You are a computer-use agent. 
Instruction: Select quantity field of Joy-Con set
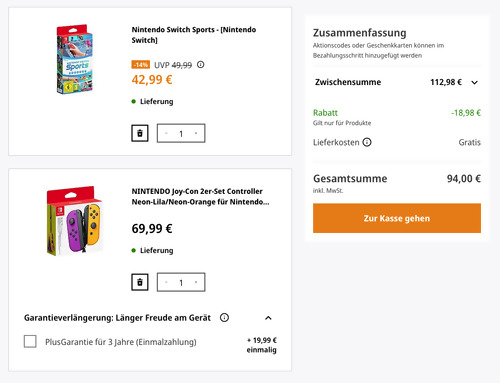(181, 283)
